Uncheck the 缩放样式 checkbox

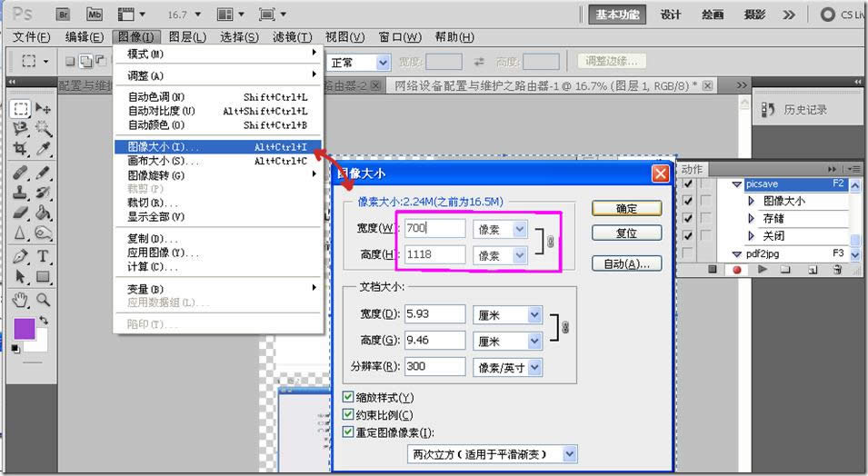point(348,398)
